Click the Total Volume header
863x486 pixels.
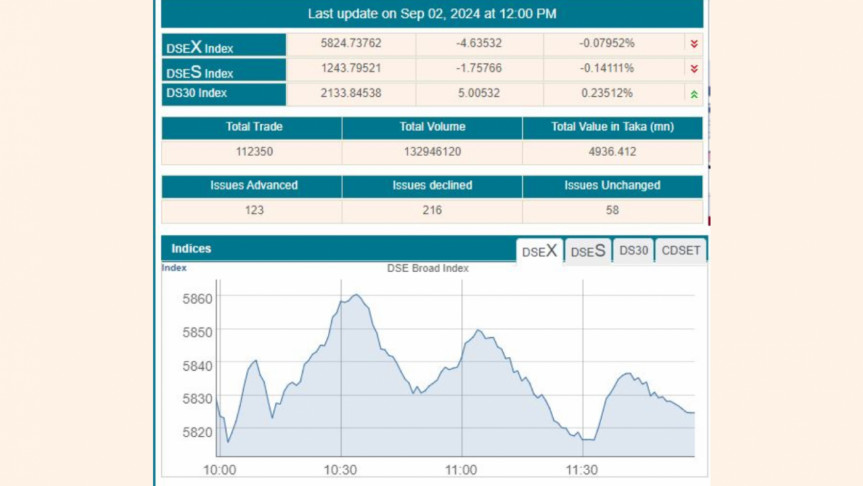pos(433,127)
